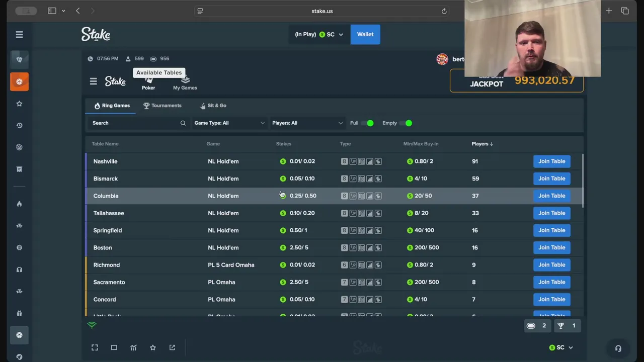Sort by Players column header
Screen dimensions: 644x362
[x=482, y=144]
